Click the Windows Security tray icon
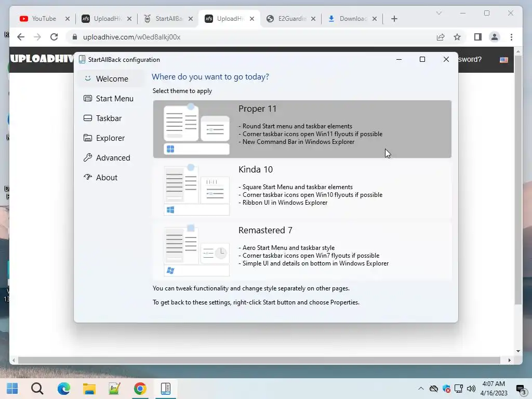Viewport: 532px width, 399px height. (446, 389)
